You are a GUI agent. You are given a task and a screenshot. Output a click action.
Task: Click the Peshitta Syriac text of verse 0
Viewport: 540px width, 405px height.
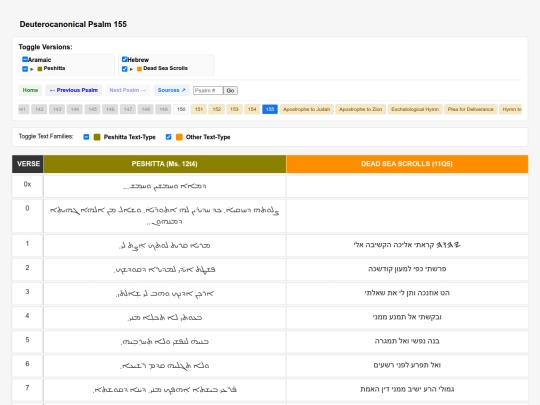pos(165,216)
